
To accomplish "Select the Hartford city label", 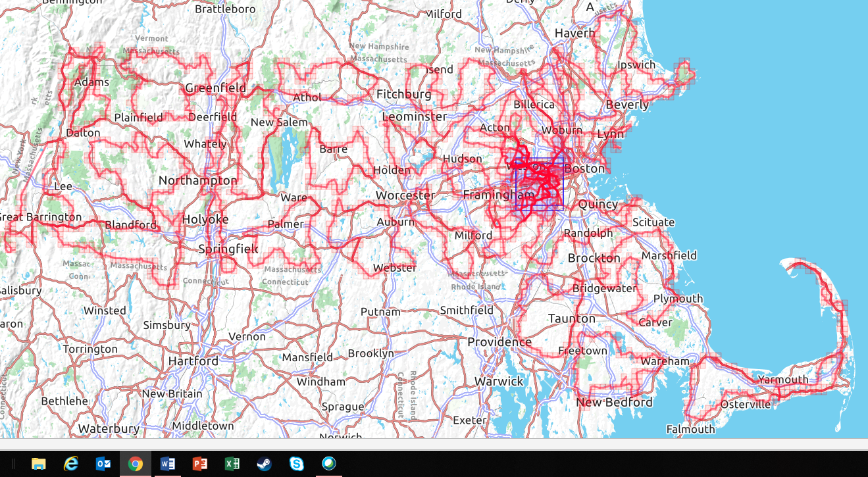I will (x=193, y=361).
